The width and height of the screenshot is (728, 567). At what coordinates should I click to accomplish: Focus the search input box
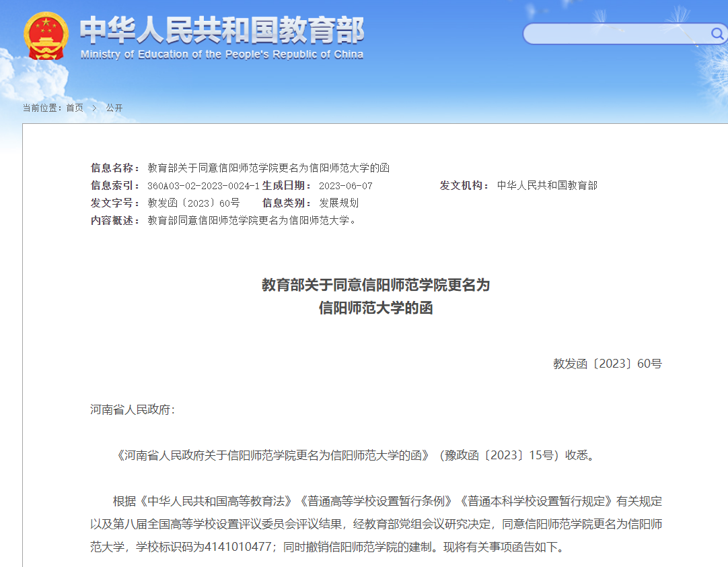[x=616, y=34]
